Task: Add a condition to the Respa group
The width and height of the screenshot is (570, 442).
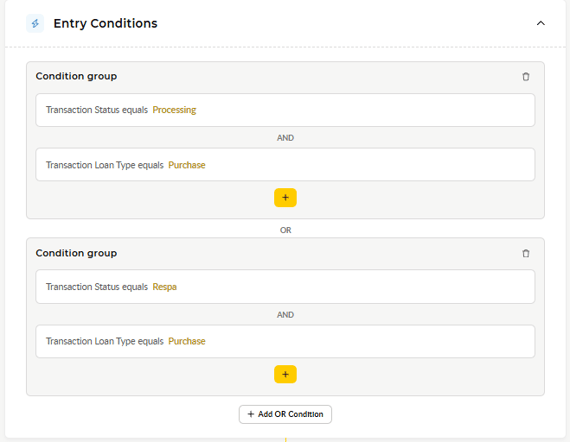Action: click(x=285, y=374)
